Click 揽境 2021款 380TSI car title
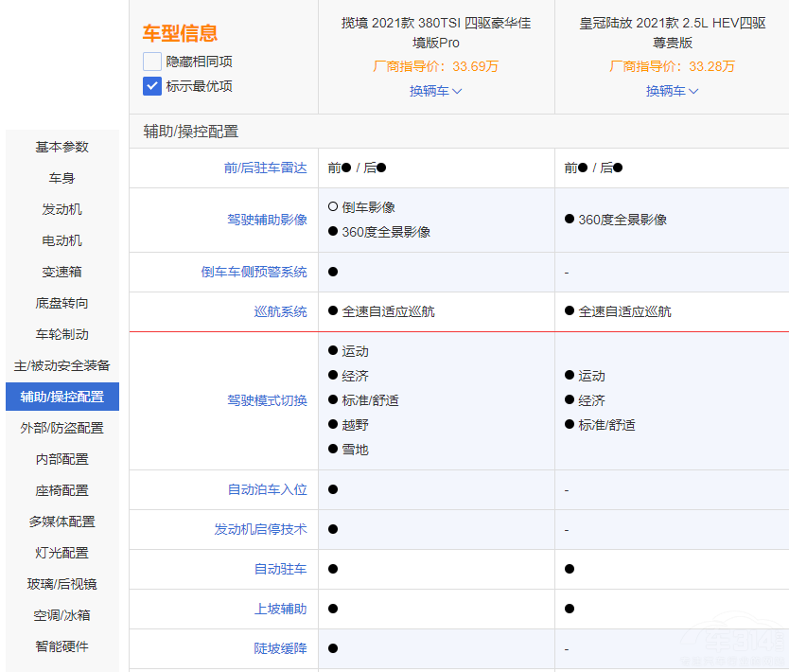Viewport: 789px width, 672px height. coord(436,32)
